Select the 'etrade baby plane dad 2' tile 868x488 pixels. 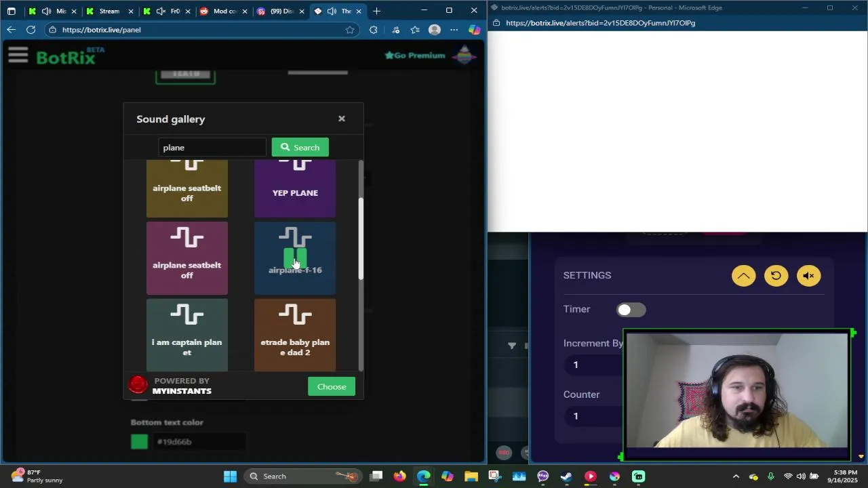point(295,335)
